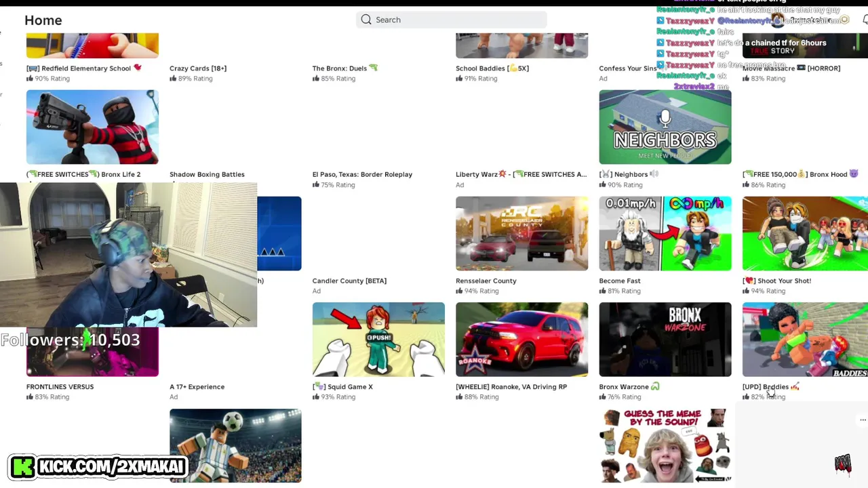Click the thumbs-up icon beside 85% Rating of The Bronx Duels
This screenshot has height=488, width=868.
pos(316,78)
